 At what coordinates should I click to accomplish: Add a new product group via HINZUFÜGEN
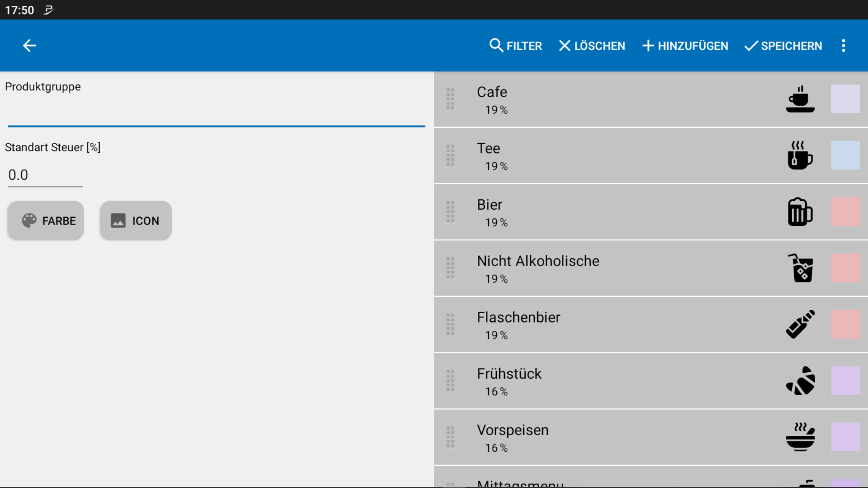point(684,46)
